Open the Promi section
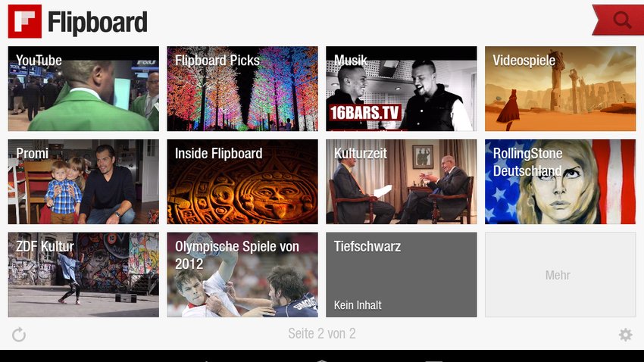Screen dimensions: 644x362 pos(83,182)
